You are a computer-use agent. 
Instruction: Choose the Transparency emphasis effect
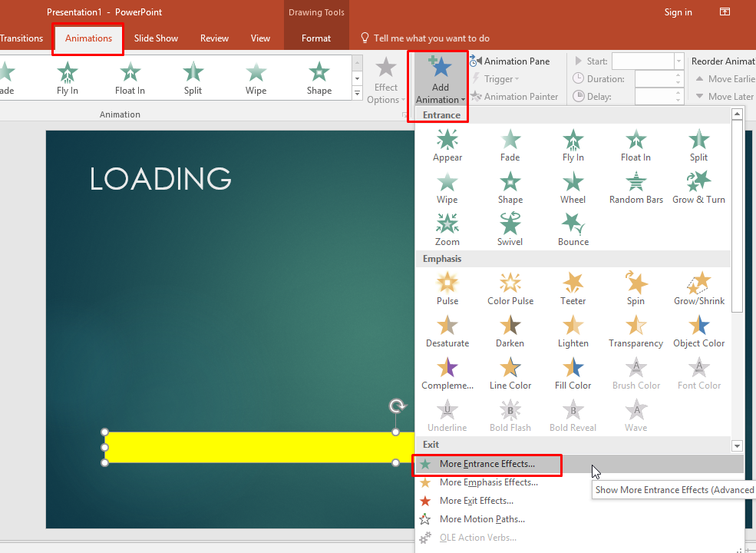coord(636,330)
